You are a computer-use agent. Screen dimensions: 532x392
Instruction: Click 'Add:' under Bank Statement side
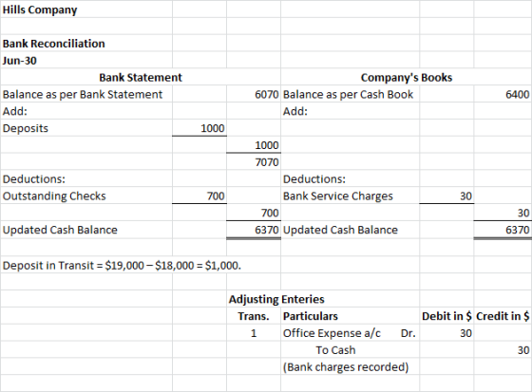15,111
